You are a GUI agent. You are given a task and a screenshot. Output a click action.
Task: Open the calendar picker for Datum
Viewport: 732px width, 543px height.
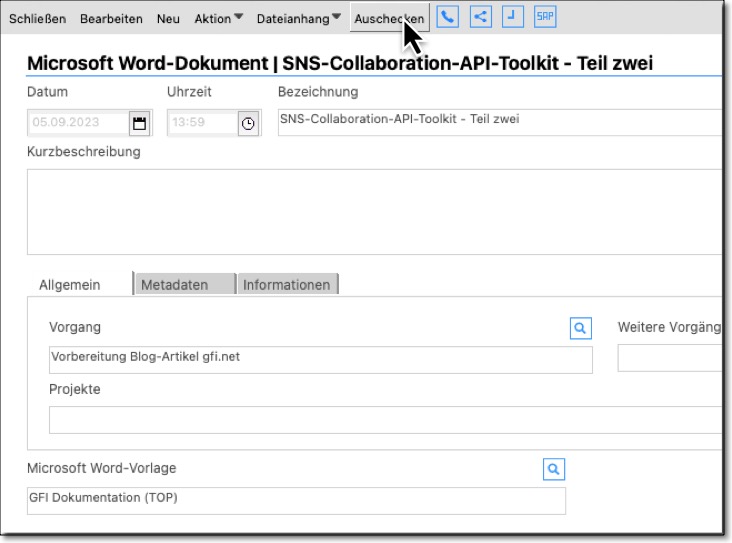coord(139,124)
